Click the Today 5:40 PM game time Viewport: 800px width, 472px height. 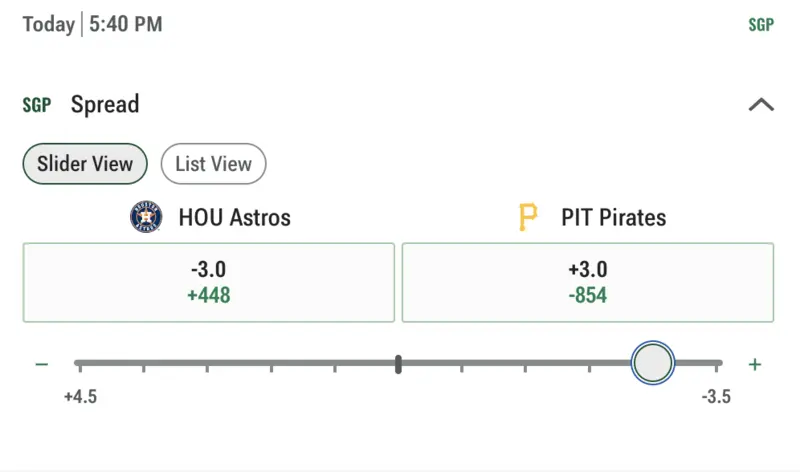point(92,25)
